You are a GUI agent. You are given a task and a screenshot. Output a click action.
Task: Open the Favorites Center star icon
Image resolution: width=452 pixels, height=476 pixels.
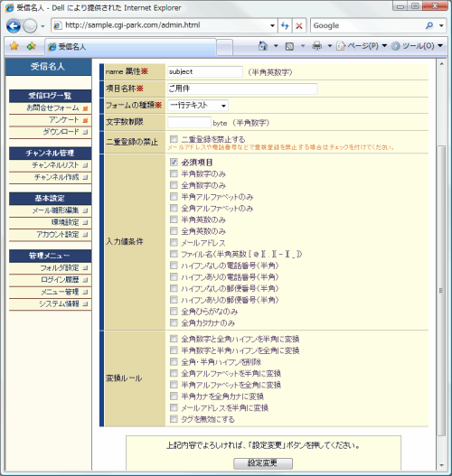pyautogui.click(x=14, y=46)
